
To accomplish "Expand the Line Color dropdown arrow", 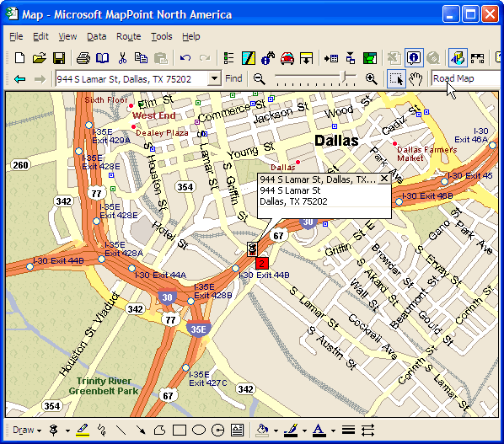I will pyautogui.click(x=304, y=431).
